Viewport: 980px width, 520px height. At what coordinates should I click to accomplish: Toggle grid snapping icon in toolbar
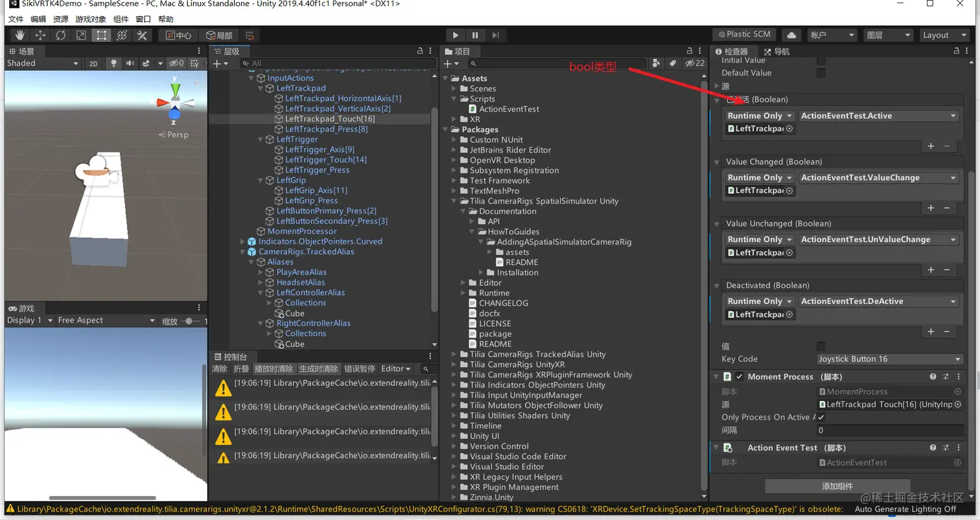pos(250,35)
